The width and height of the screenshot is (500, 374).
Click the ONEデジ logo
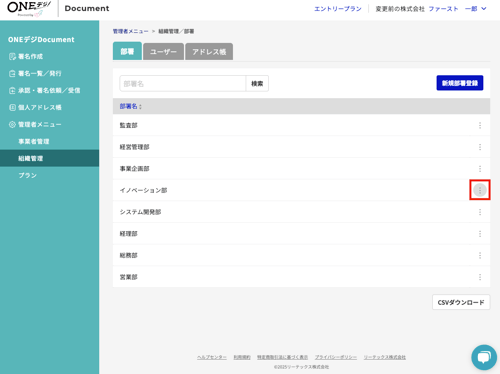point(29,9)
